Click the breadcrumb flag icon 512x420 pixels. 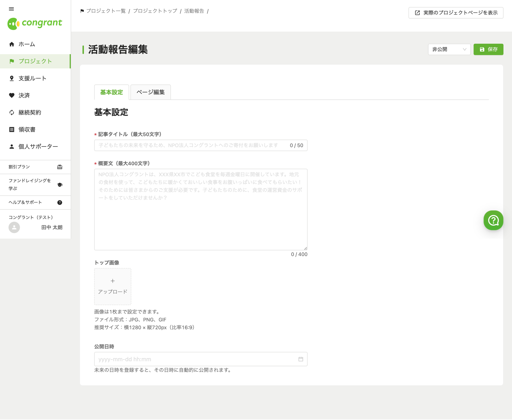82,11
